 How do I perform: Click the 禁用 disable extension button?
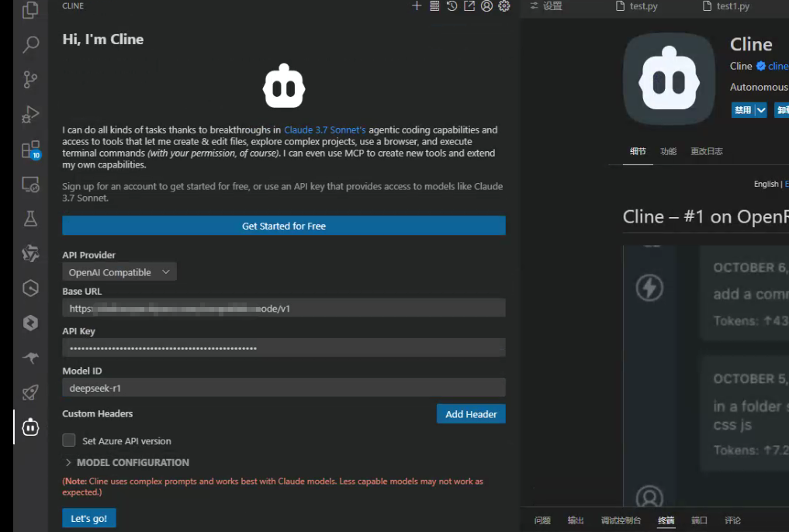[742, 109]
